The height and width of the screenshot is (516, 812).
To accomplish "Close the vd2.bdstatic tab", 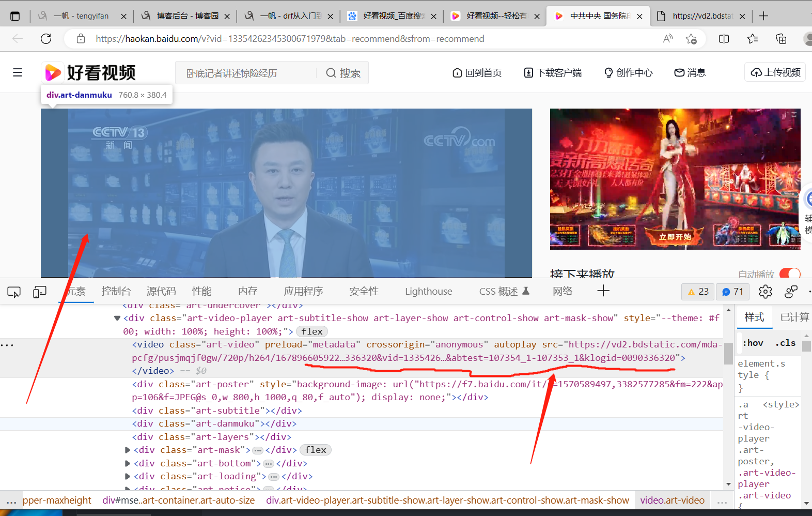I will [x=742, y=17].
